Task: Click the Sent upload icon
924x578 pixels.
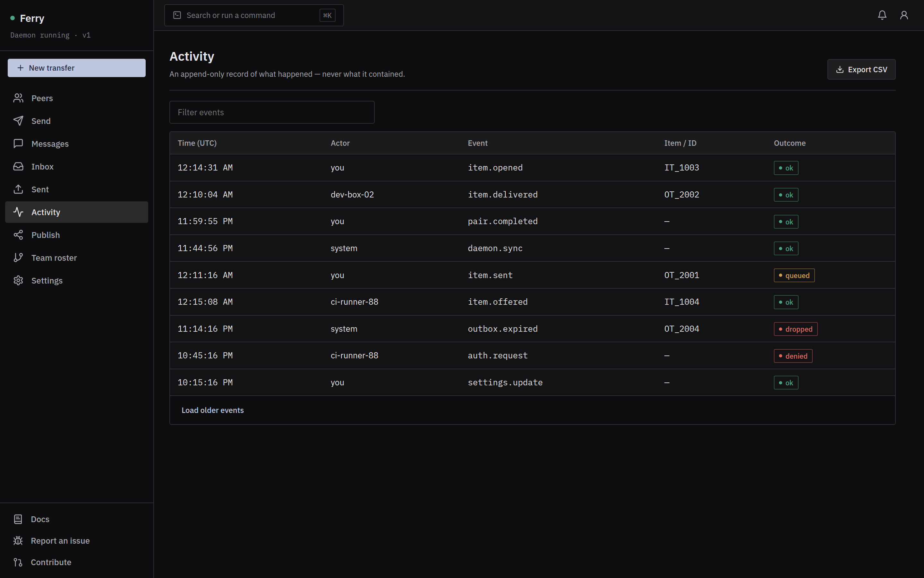Action: [x=18, y=189]
